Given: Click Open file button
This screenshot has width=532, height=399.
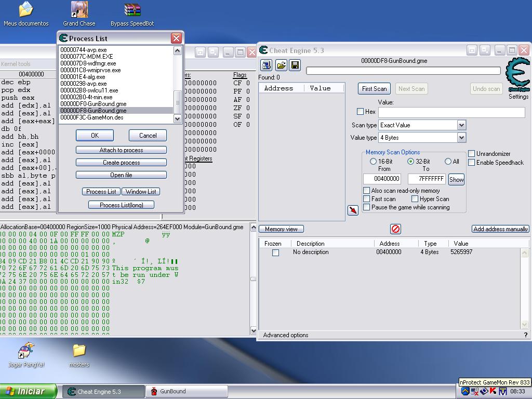Looking at the screenshot, I should point(121,175).
